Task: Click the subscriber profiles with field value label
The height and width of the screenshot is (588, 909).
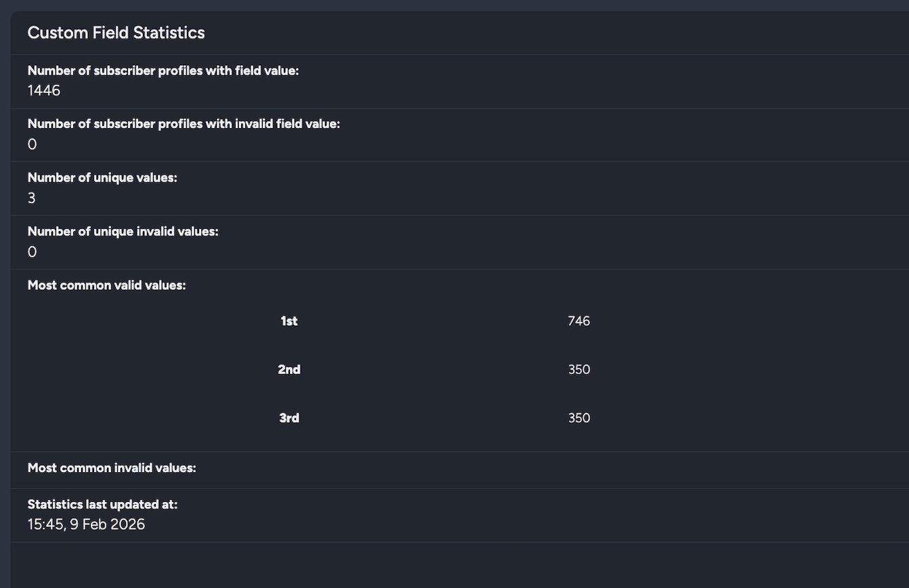Action: (x=163, y=70)
